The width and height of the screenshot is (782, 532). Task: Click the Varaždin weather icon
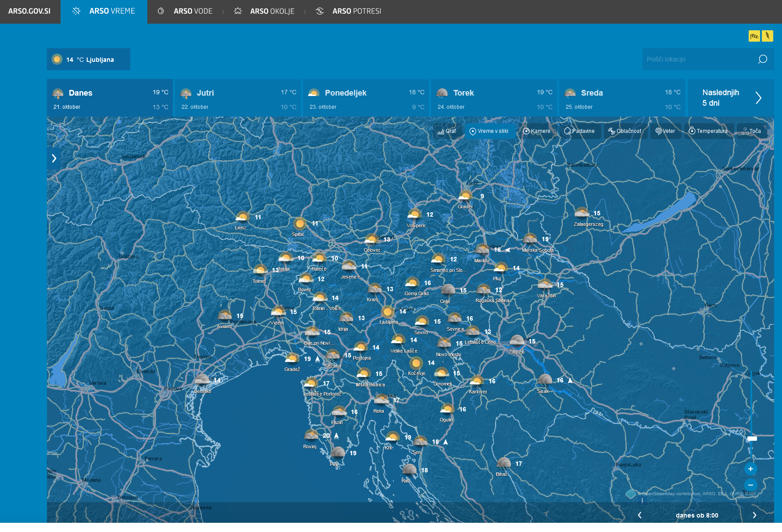coord(545,285)
